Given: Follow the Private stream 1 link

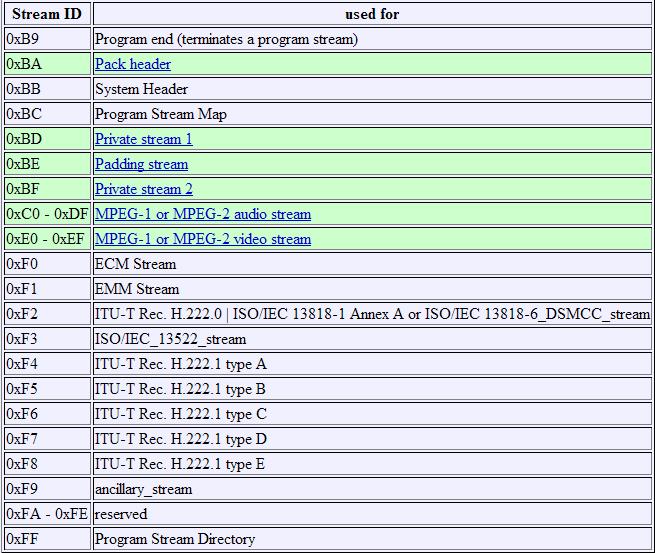Looking at the screenshot, I should pyautogui.click(x=143, y=139).
